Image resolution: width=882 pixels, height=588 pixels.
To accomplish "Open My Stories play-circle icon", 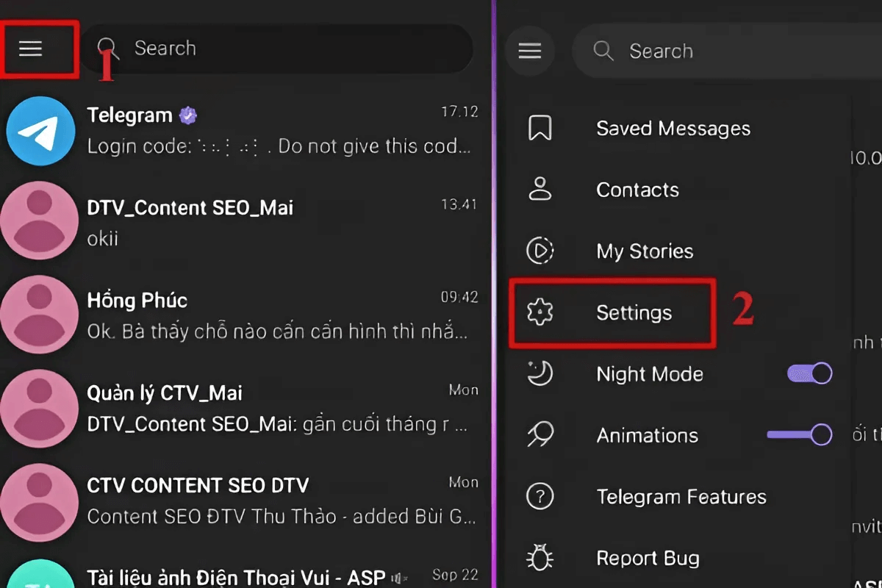I will coord(540,251).
